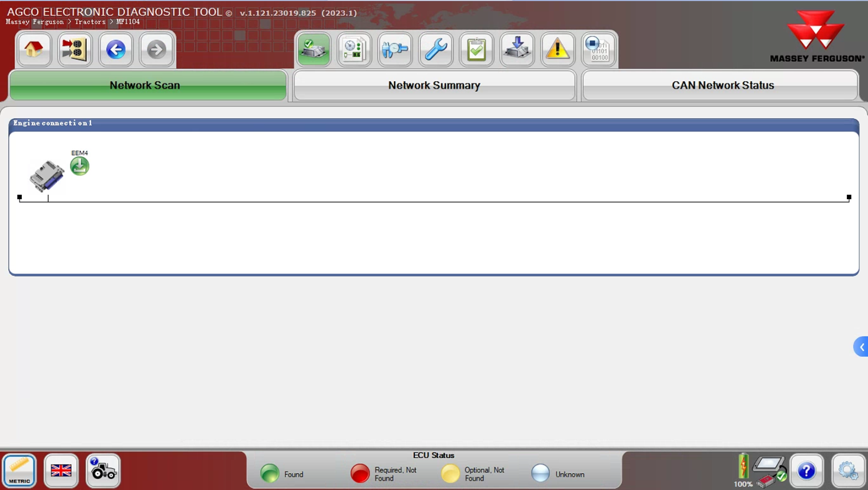Viewport: 868px width, 490px height.
Task: Click the Unknown status indicator
Action: pyautogui.click(x=540, y=473)
